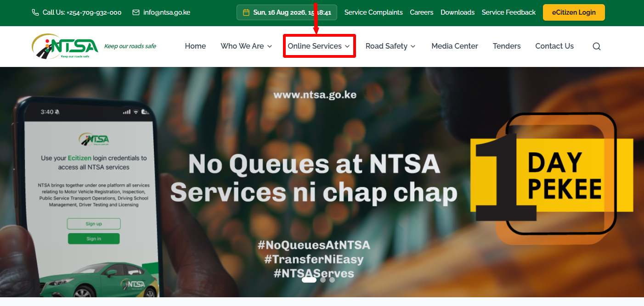Click the envelope icon beside the email address
644x306 pixels.
click(136, 12)
